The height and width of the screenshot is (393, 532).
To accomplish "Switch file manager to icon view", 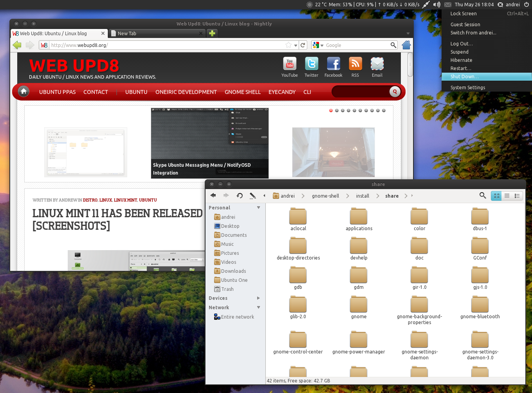I will [496, 196].
